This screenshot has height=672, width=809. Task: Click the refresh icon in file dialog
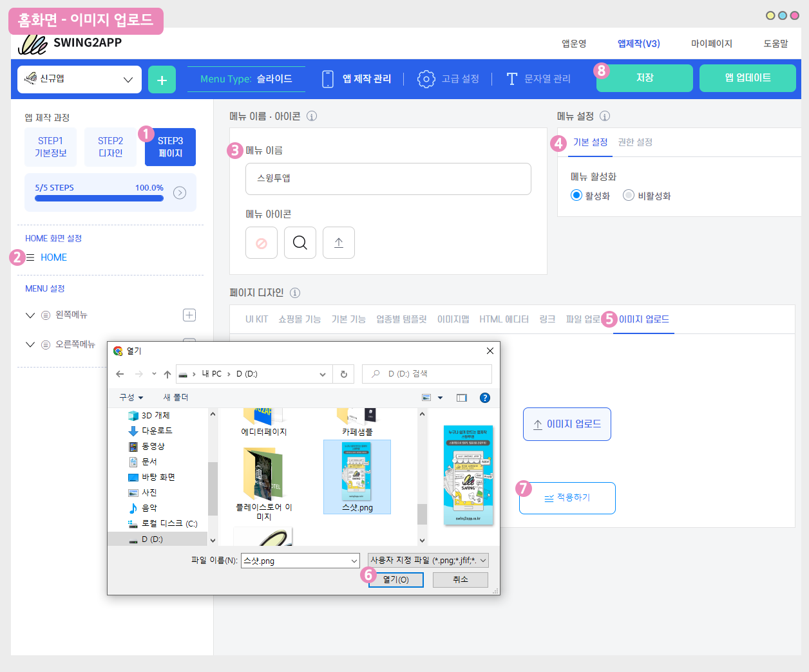343,374
